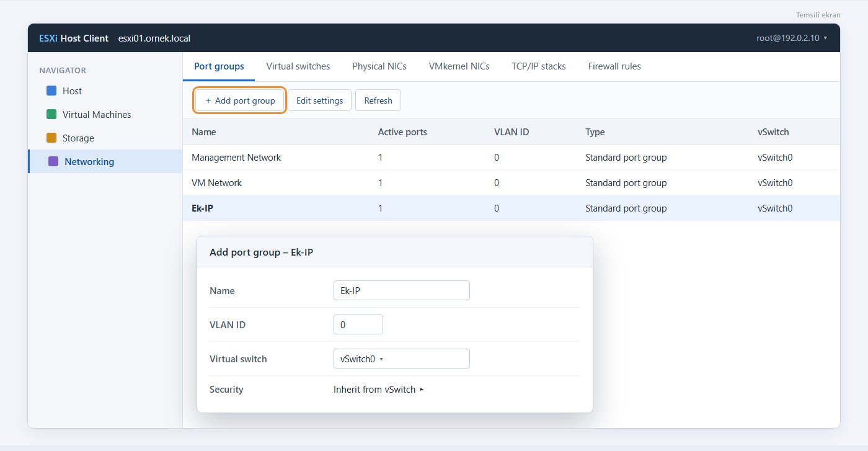Go to Storage in the navigator

point(105,138)
